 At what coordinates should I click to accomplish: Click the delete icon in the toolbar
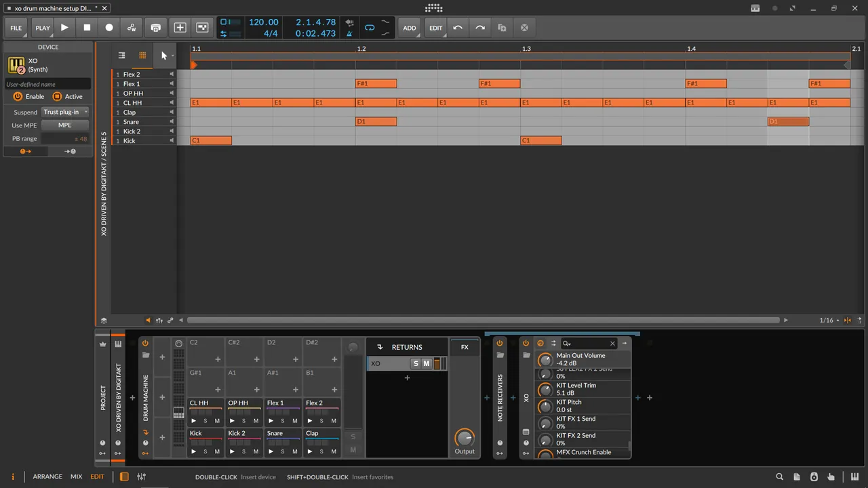click(x=524, y=28)
